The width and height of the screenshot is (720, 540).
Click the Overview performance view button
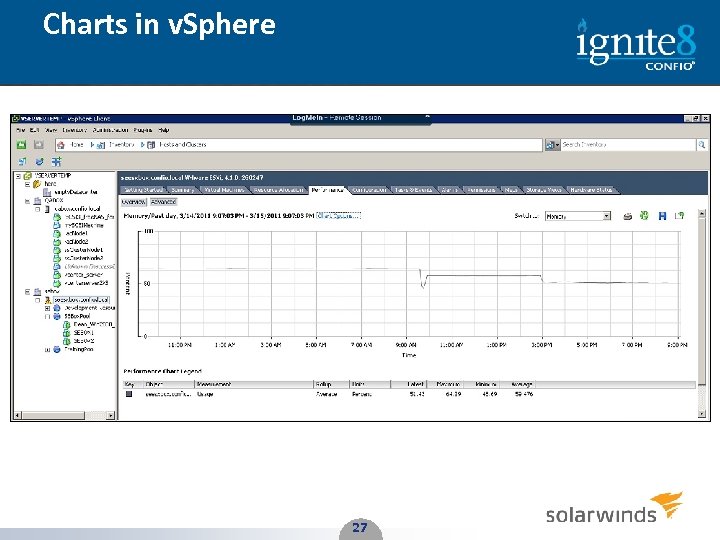pyautogui.click(x=134, y=202)
